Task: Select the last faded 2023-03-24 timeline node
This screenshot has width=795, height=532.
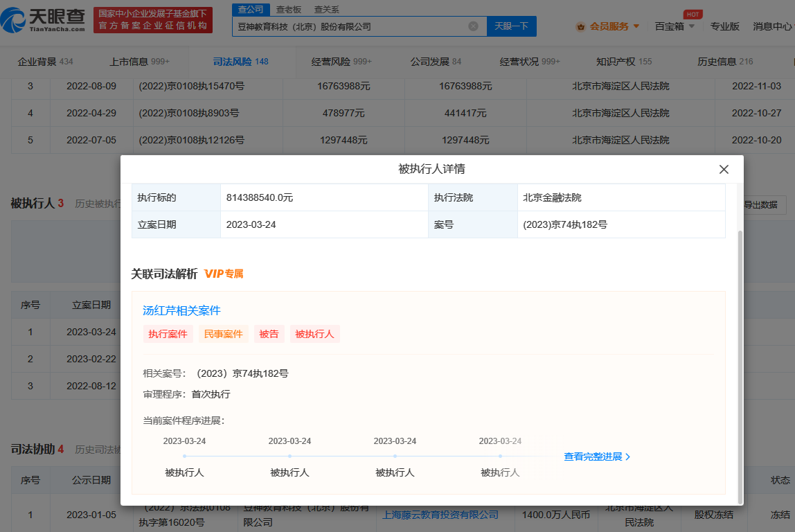Action: (501, 456)
